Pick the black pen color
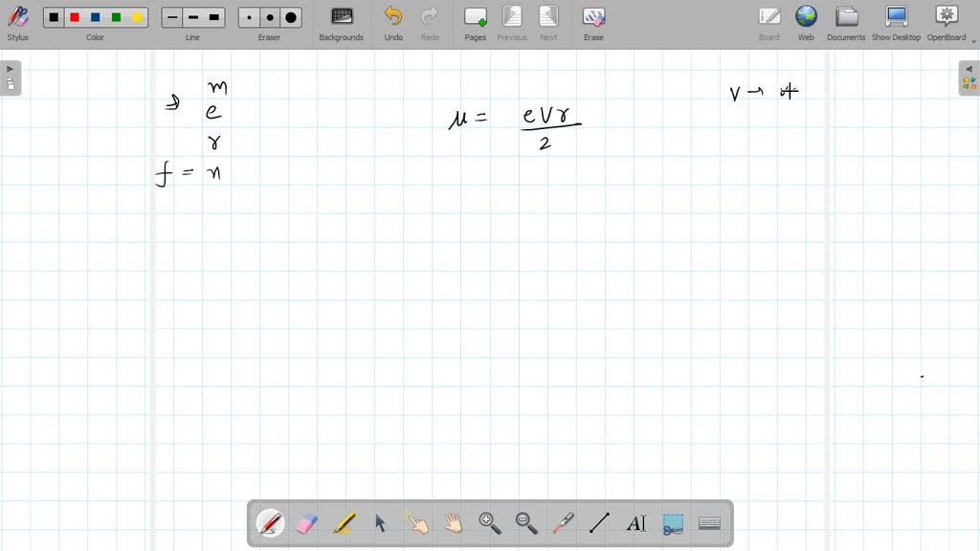Viewport: 980px width, 551px height. tap(54, 17)
